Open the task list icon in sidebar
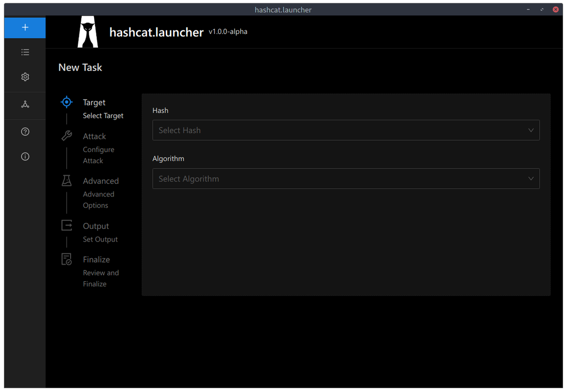 tap(25, 52)
